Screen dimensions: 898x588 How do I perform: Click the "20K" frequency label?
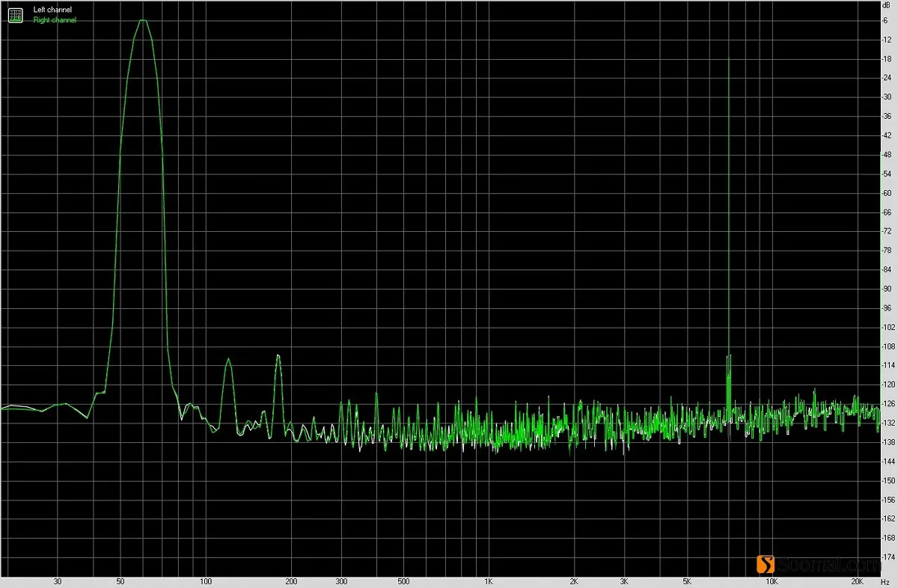(x=858, y=581)
